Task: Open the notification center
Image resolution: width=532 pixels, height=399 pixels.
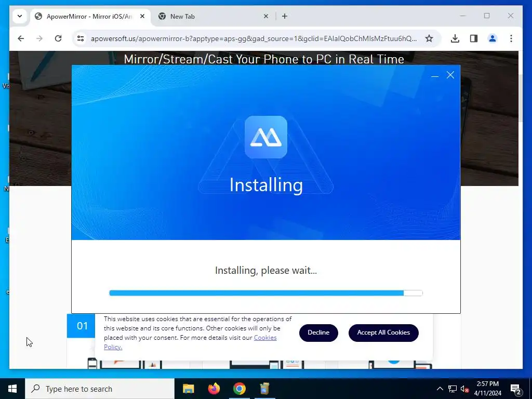Action: [516, 389]
